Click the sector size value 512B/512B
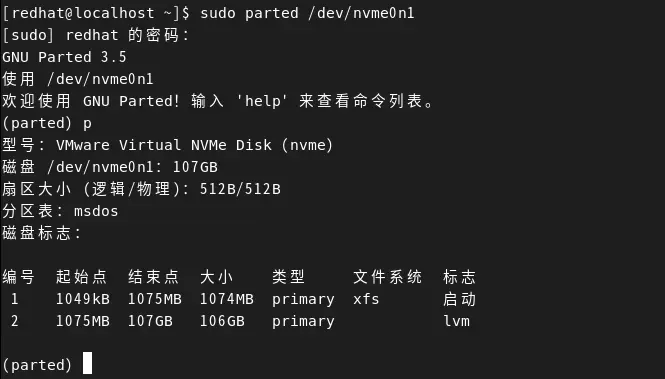The height and width of the screenshot is (379, 665). [x=240, y=189]
